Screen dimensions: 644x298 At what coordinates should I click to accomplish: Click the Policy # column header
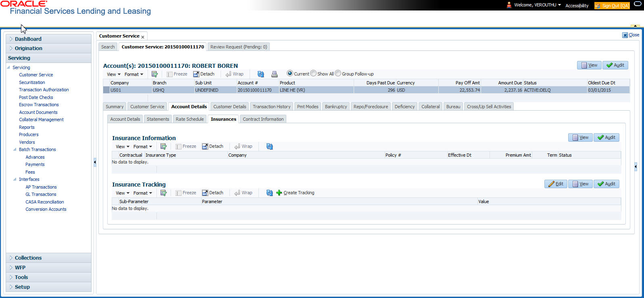tap(416, 155)
